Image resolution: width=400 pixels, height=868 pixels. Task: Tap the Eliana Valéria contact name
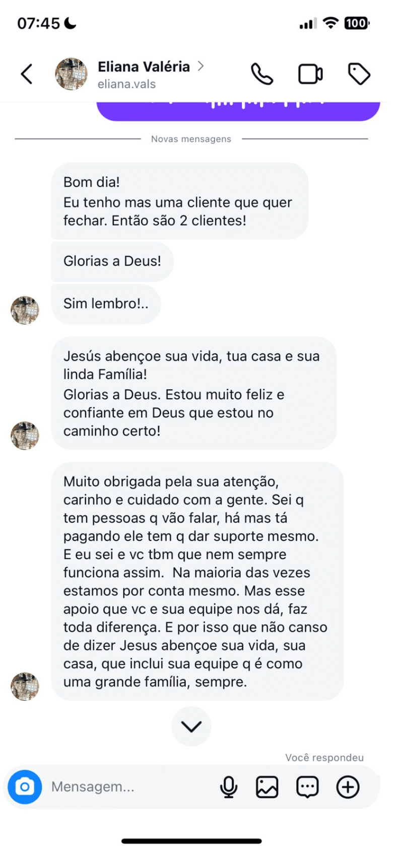pos(144,66)
